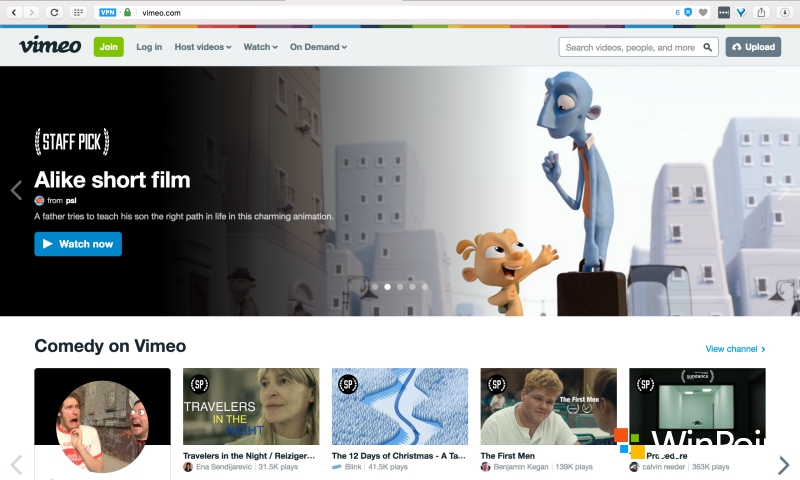800x480 pixels.
Task: Click The 12 Days of Christmas title
Action: click(x=398, y=456)
